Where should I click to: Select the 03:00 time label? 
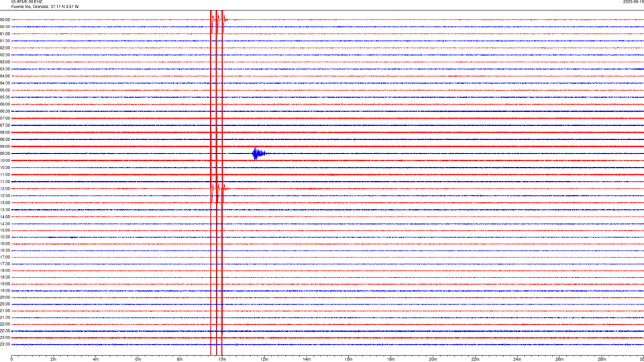click(x=5, y=62)
